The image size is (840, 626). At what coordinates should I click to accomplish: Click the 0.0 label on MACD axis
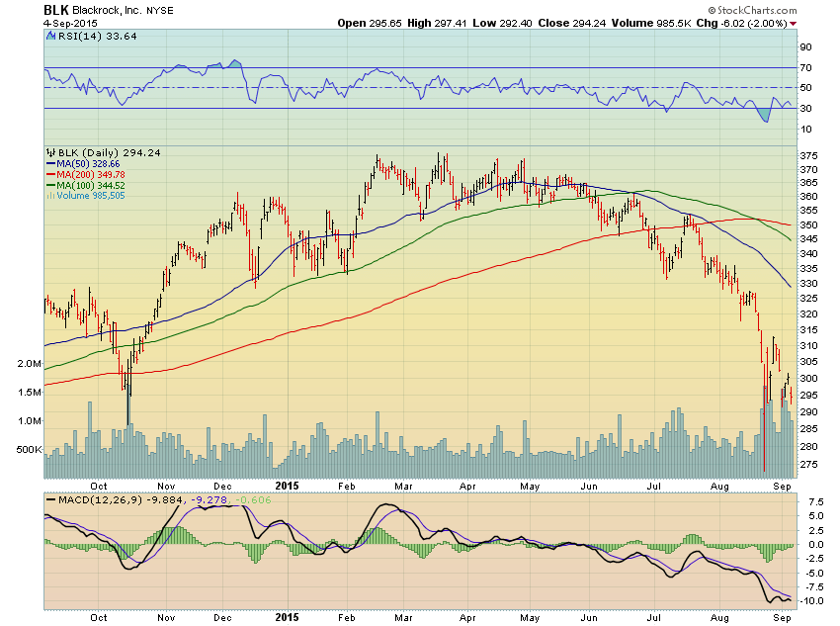(816, 545)
